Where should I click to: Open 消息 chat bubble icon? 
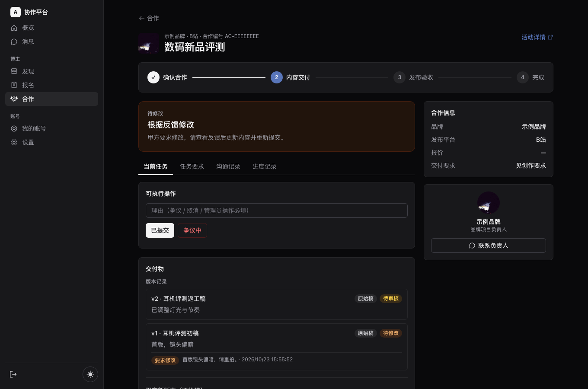(x=14, y=41)
